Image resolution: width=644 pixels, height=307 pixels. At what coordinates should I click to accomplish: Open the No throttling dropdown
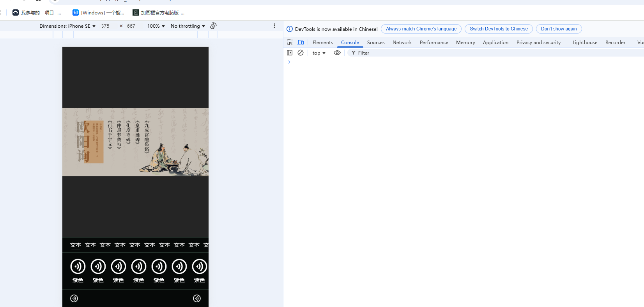click(x=188, y=26)
